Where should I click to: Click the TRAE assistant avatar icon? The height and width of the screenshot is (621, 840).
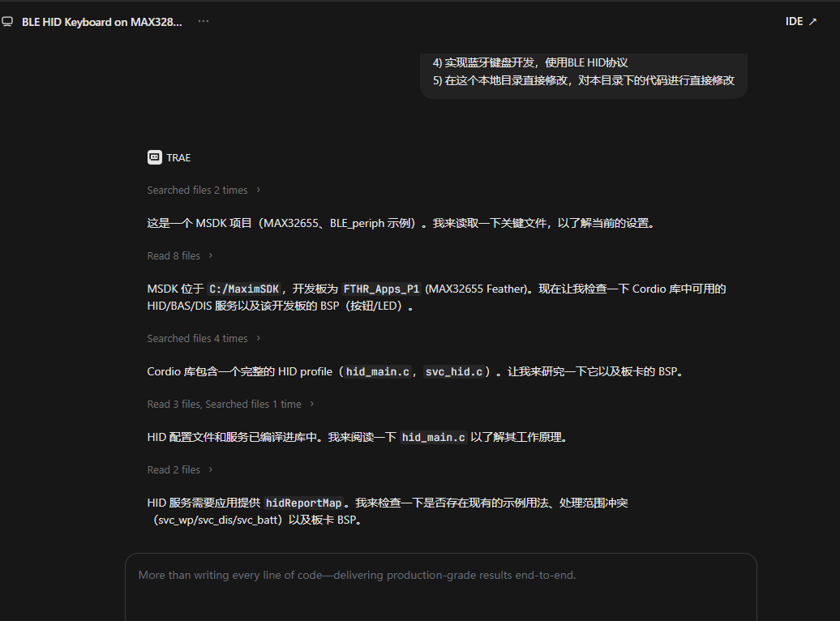154,157
